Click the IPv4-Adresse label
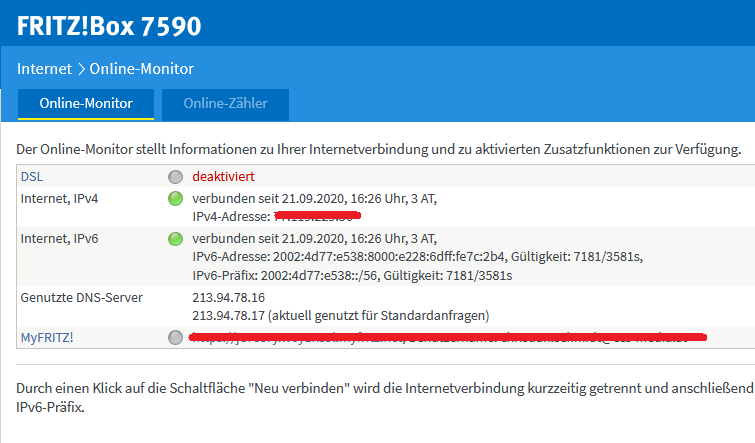This screenshot has width=755, height=443. pos(231,217)
